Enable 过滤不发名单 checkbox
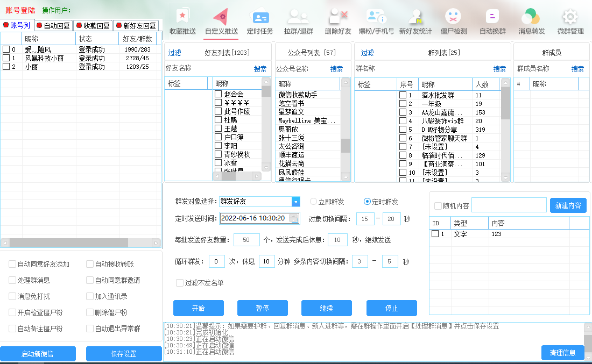This screenshot has width=592, height=364. [180, 283]
